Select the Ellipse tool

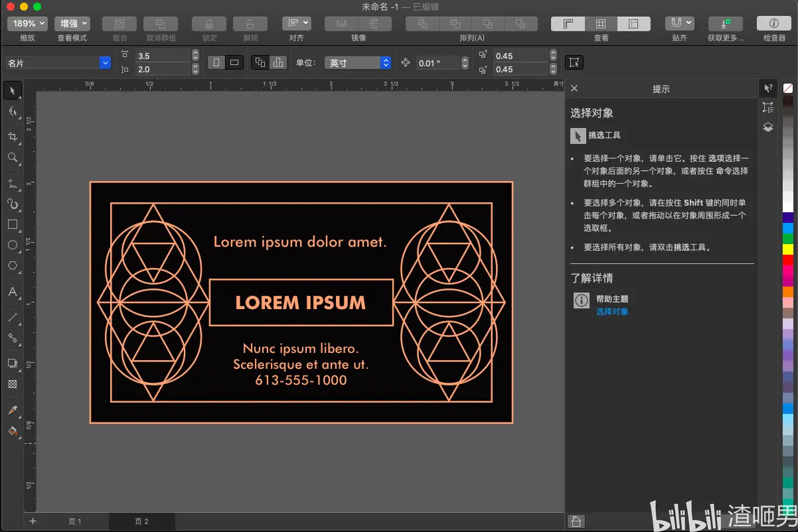[x=12, y=245]
